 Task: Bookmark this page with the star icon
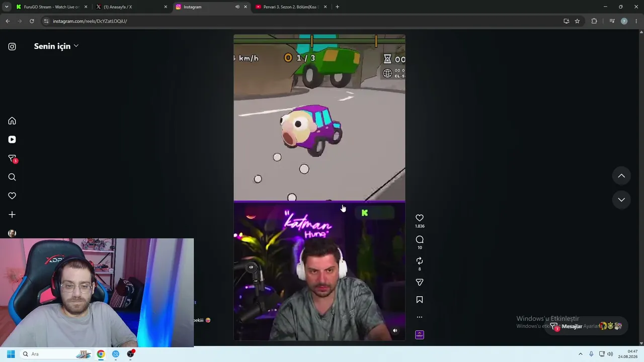click(x=577, y=21)
